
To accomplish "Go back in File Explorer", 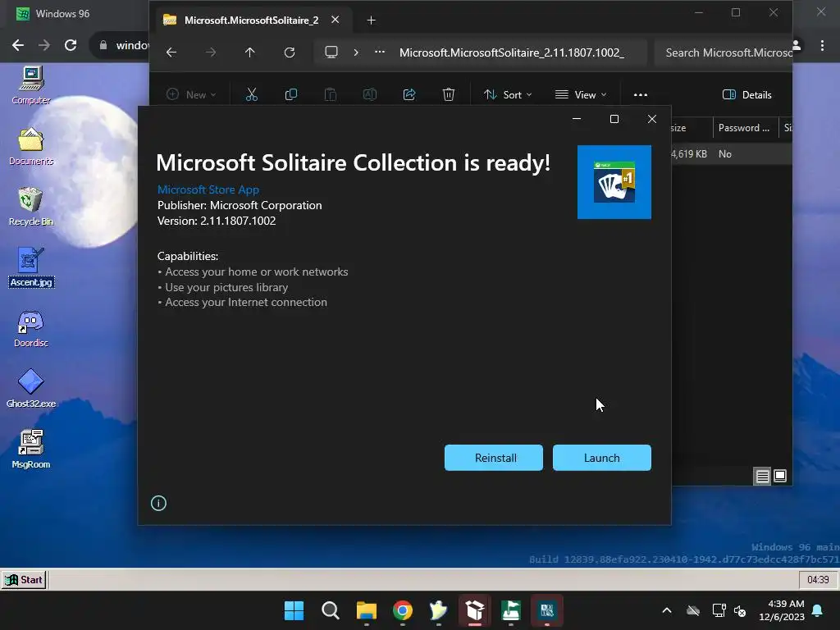I will 171,52.
